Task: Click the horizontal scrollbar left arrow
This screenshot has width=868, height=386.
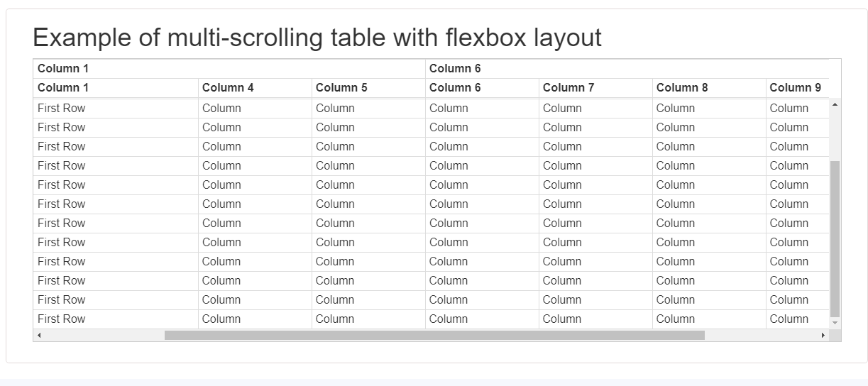Action: click(x=39, y=335)
